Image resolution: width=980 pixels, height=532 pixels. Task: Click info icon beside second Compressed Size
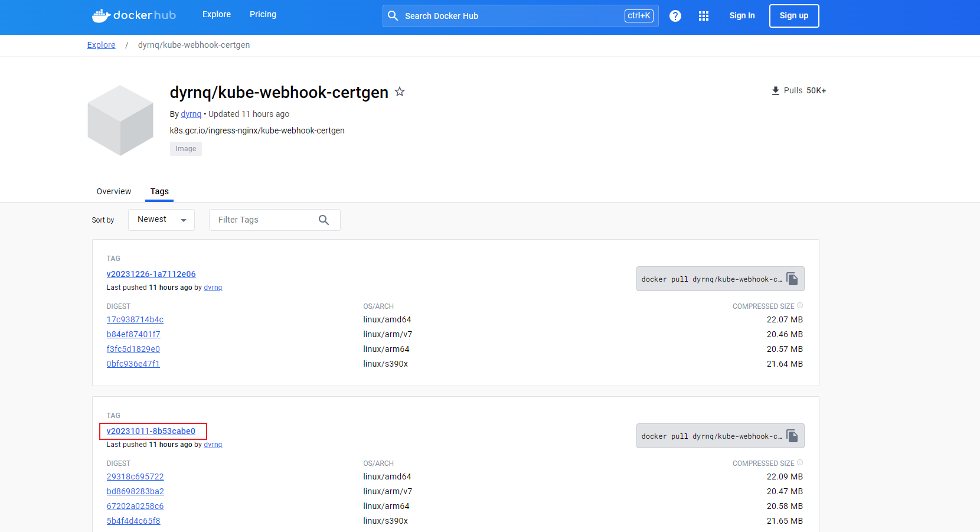[800, 463]
